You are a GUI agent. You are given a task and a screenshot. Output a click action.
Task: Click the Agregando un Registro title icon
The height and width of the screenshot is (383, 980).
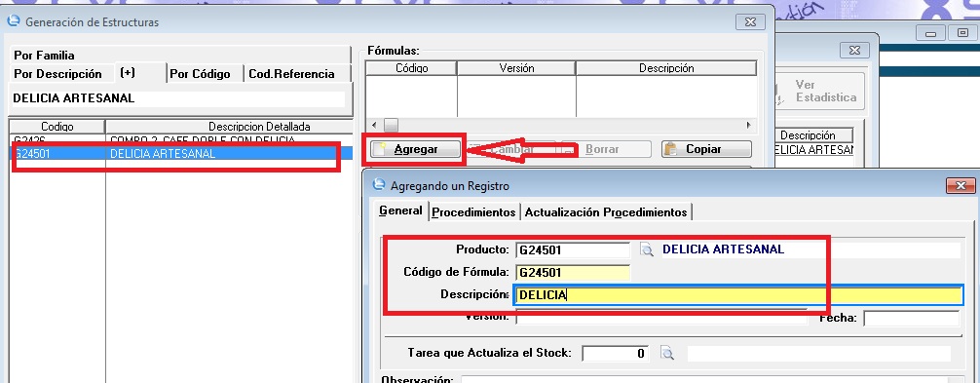(x=379, y=185)
